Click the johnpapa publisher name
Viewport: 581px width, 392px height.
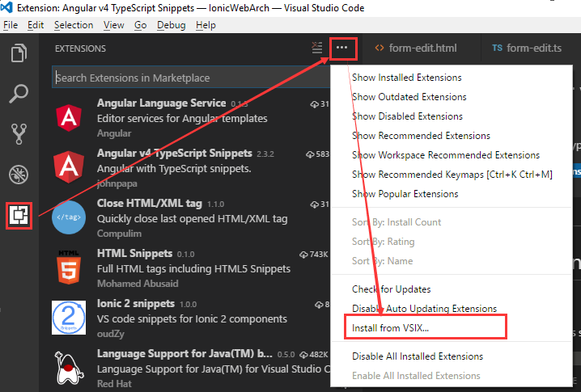point(117,183)
